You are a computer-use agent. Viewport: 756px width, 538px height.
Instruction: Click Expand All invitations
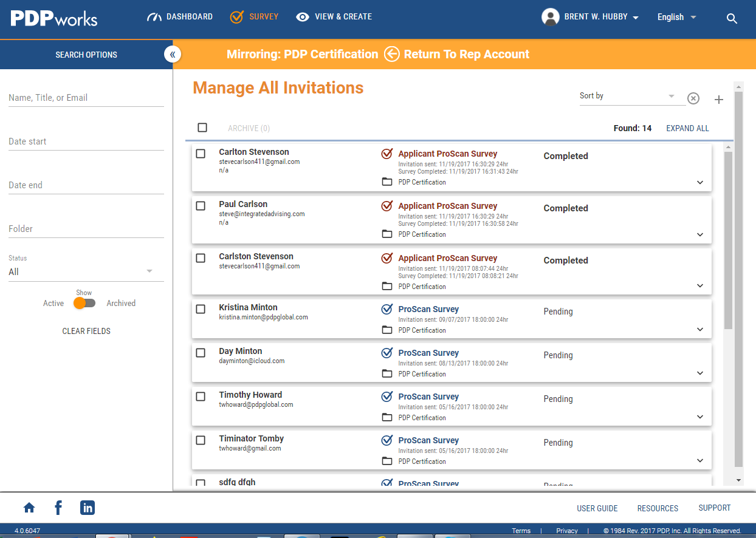[687, 128]
